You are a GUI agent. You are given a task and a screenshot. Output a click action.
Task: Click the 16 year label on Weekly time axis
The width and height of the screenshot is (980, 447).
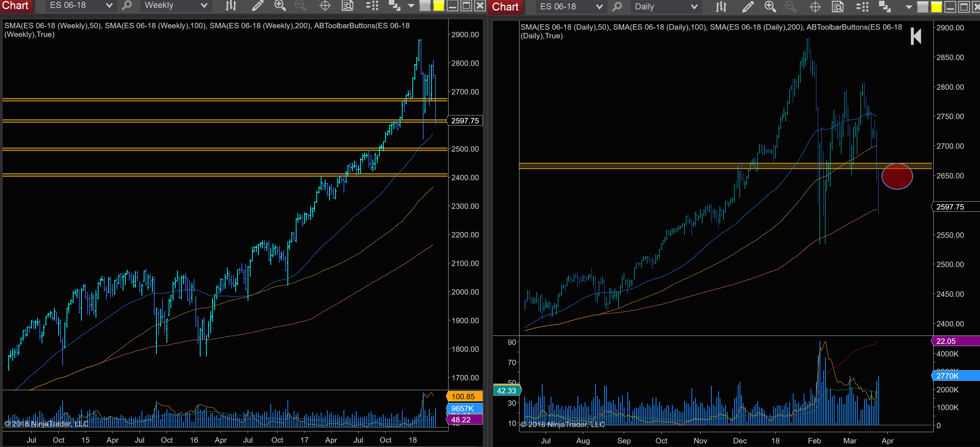pyautogui.click(x=194, y=440)
